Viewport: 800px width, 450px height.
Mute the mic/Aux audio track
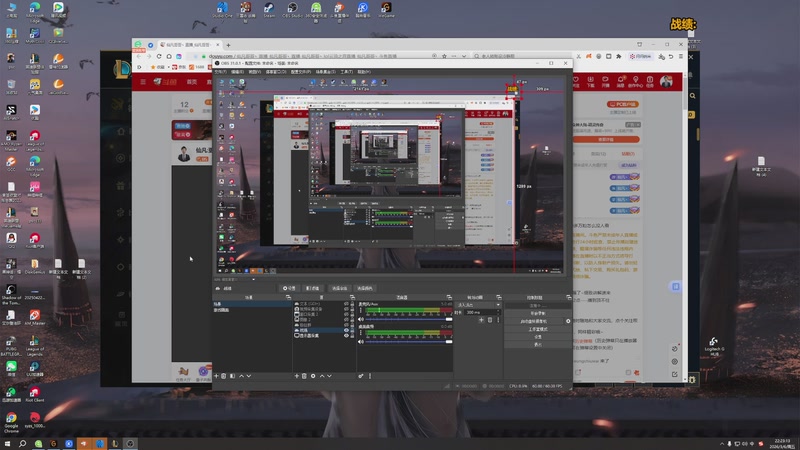click(x=361, y=319)
